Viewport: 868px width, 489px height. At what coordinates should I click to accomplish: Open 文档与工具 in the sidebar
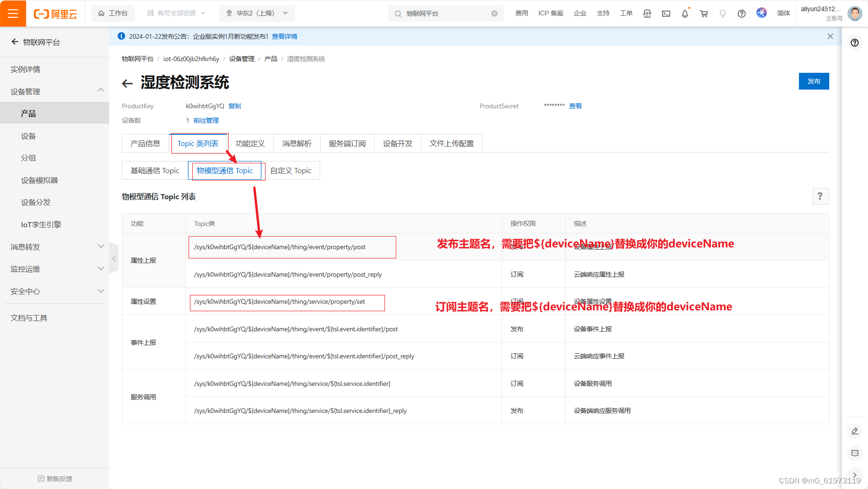[29, 318]
